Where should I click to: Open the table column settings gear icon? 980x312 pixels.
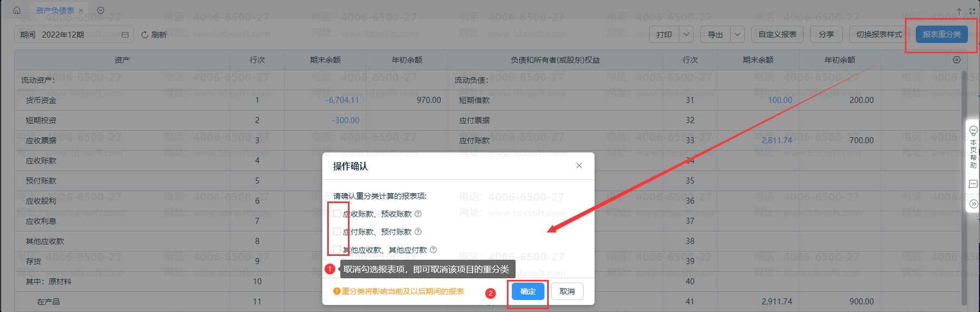point(957,60)
